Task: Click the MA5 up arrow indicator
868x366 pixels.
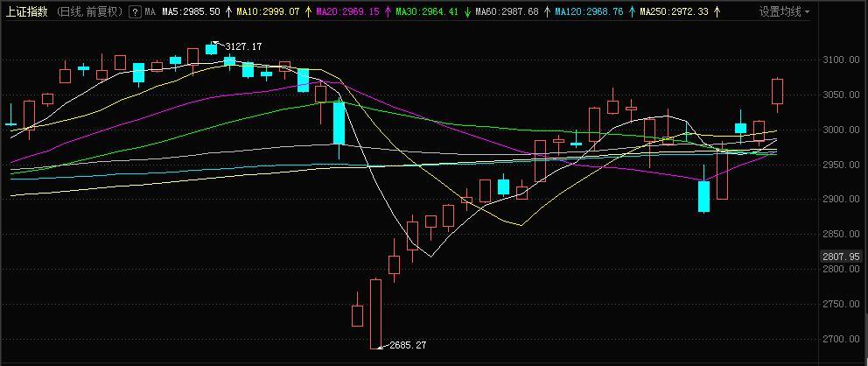Action: tap(228, 11)
